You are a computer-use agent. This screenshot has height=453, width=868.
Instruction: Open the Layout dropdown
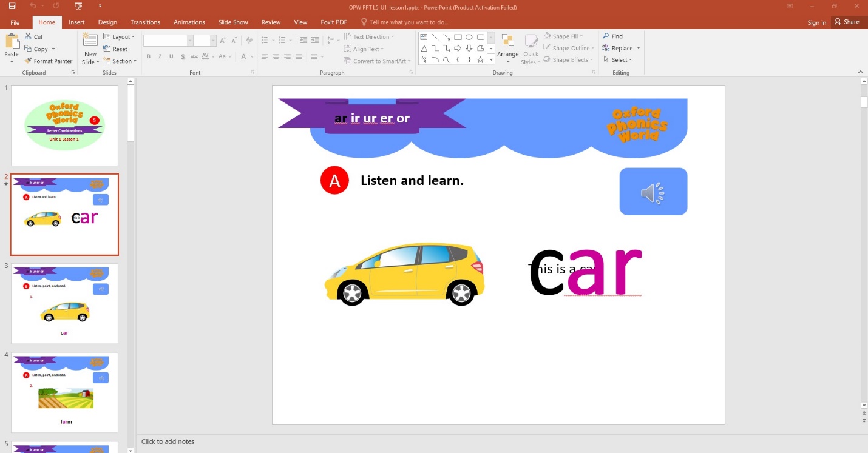pos(120,36)
